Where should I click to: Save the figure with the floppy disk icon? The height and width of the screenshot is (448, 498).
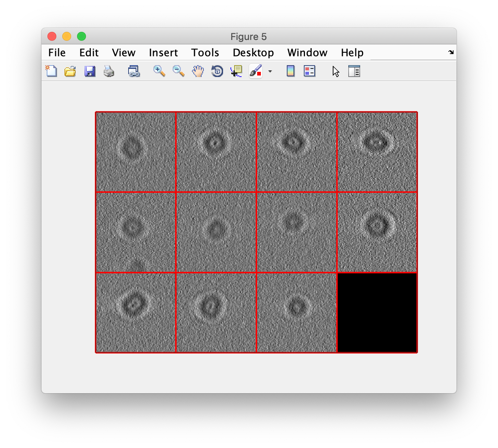pyautogui.click(x=90, y=71)
